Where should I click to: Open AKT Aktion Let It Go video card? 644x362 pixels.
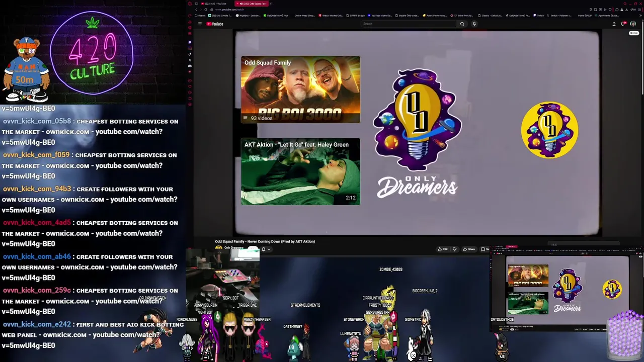pyautogui.click(x=300, y=171)
